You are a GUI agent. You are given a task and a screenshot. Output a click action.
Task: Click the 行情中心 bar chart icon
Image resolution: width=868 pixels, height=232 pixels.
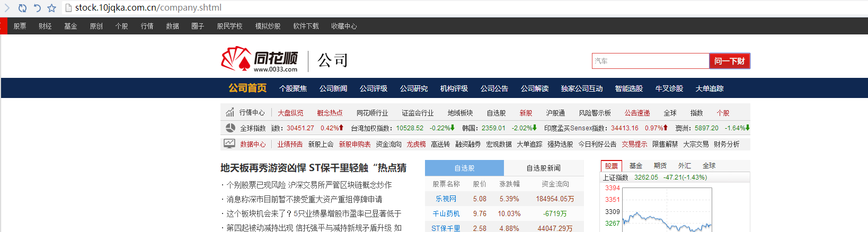coord(230,112)
